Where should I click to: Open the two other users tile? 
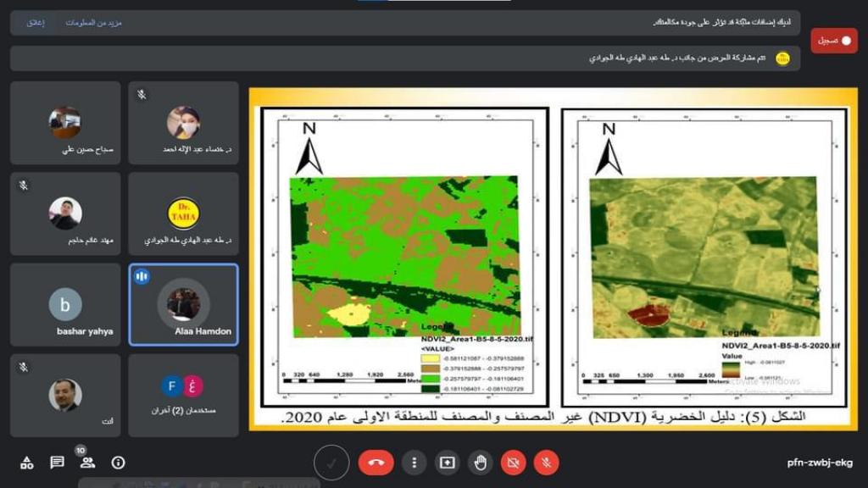pyautogui.click(x=183, y=395)
